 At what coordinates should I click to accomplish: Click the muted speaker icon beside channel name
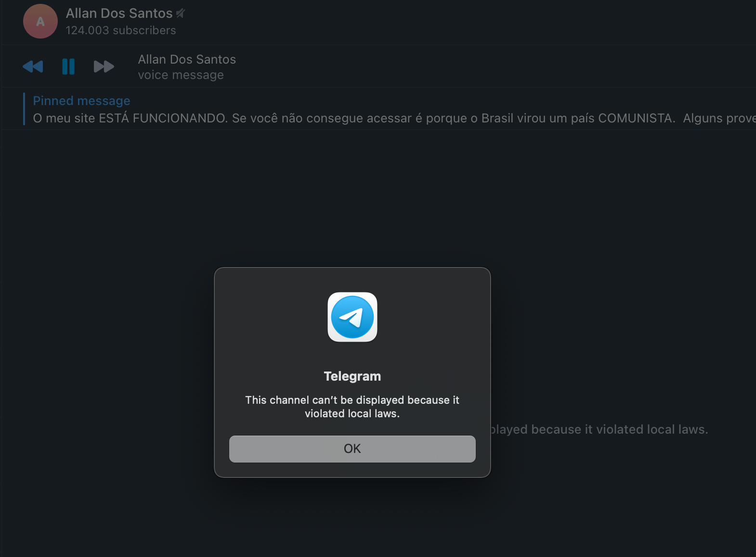pyautogui.click(x=181, y=13)
